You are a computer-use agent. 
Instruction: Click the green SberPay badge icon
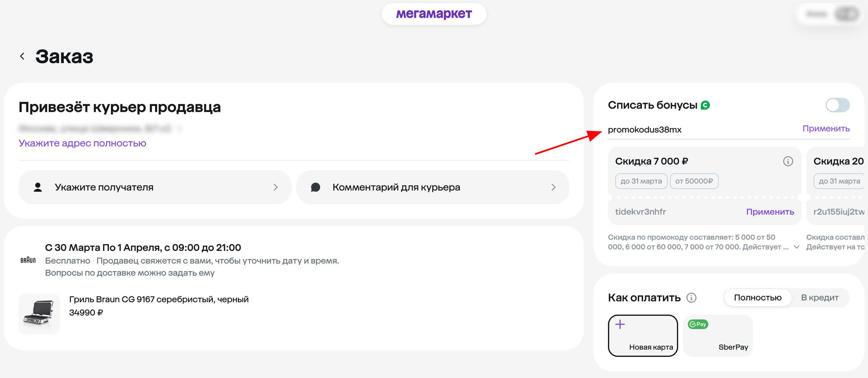(698, 324)
